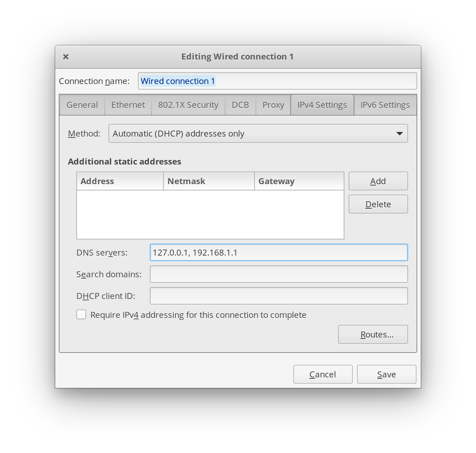Select the Connection name text field
The height and width of the screenshot is (453, 476).
pos(277,81)
